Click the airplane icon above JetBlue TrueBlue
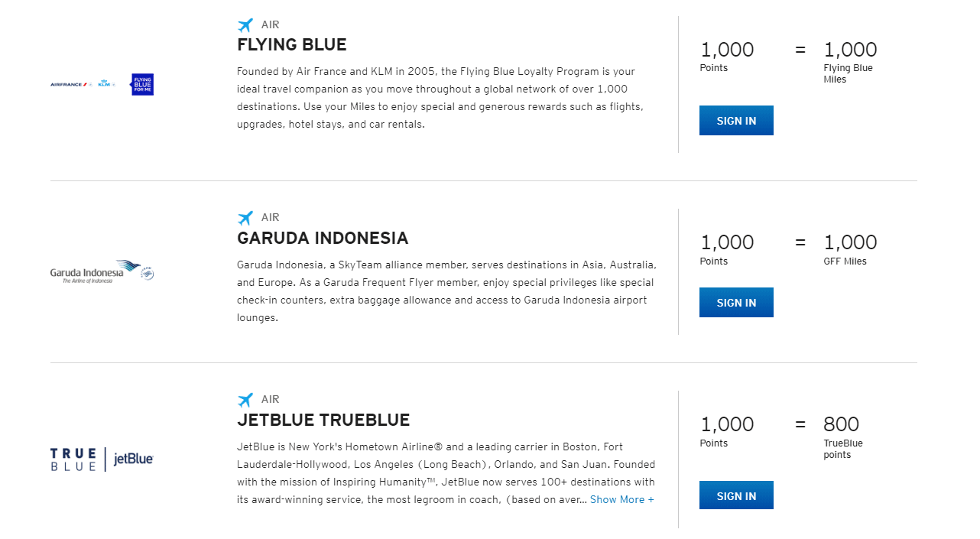Screen dimensions: 980x539 coord(245,400)
